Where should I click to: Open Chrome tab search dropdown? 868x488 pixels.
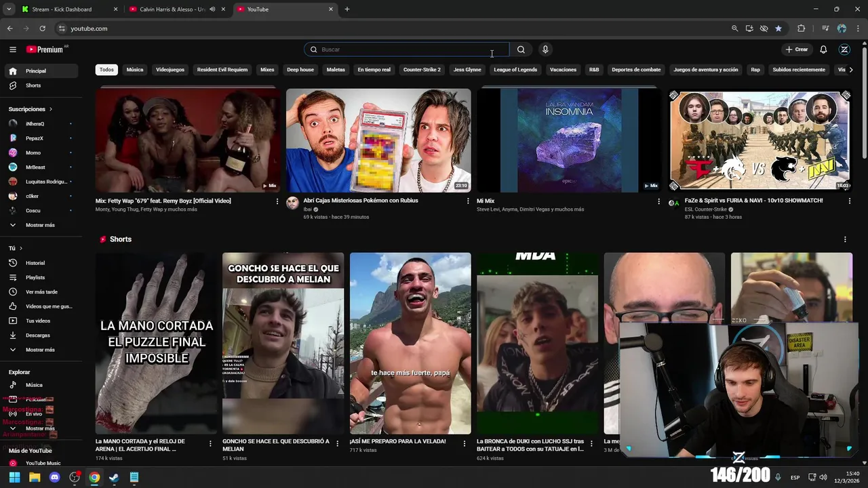coord(9,9)
